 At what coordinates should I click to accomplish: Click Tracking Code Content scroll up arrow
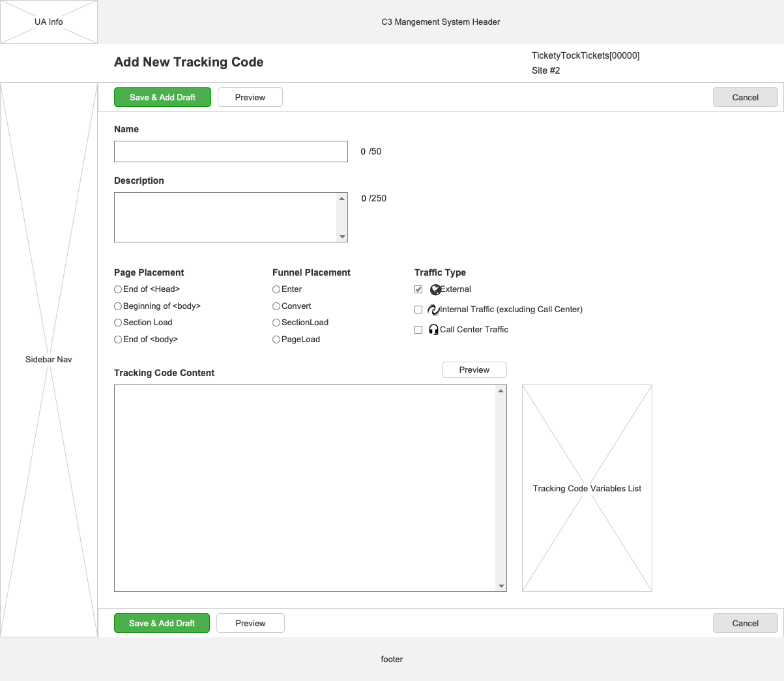[x=501, y=391]
